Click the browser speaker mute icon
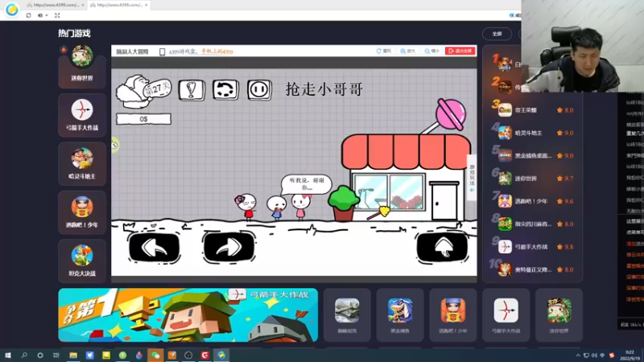The height and width of the screenshot is (362, 644). (x=39, y=15)
